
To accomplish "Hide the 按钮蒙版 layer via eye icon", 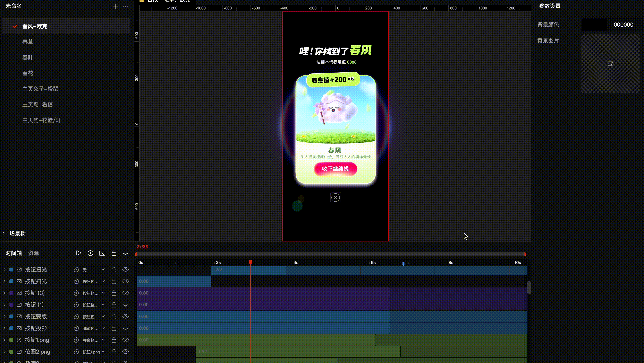I will [125, 316].
